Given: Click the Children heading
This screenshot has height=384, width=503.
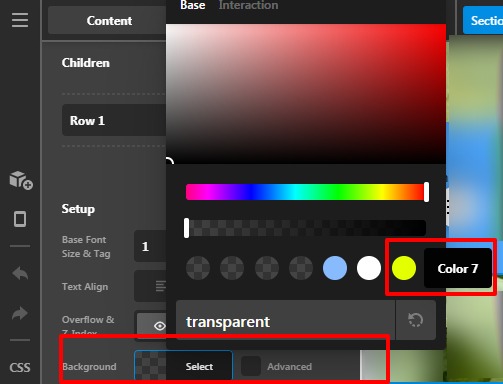Looking at the screenshot, I should (x=86, y=63).
